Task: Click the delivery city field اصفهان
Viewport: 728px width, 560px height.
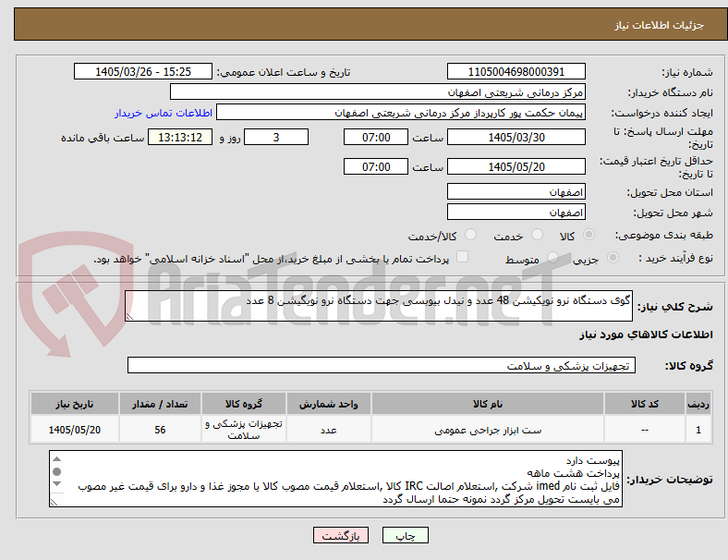Action: tap(516, 213)
